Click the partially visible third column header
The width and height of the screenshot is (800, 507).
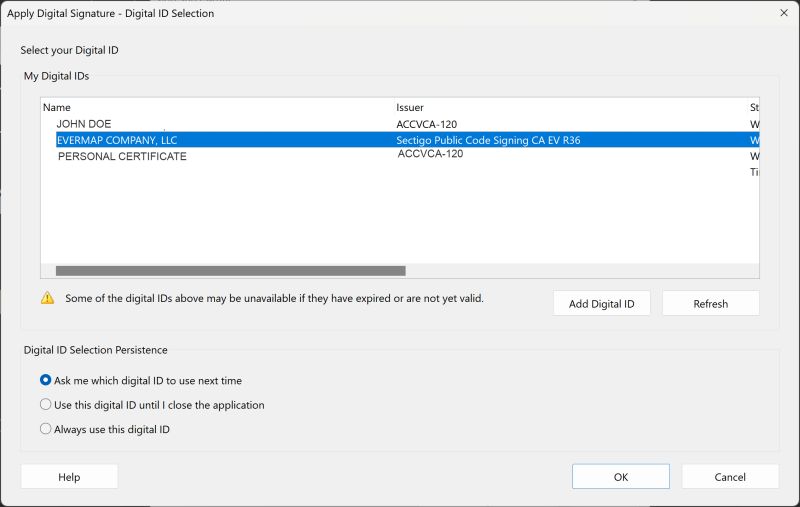point(754,107)
